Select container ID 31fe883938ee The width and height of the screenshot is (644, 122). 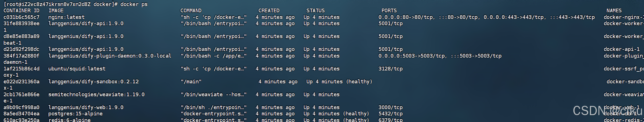click(x=21, y=23)
